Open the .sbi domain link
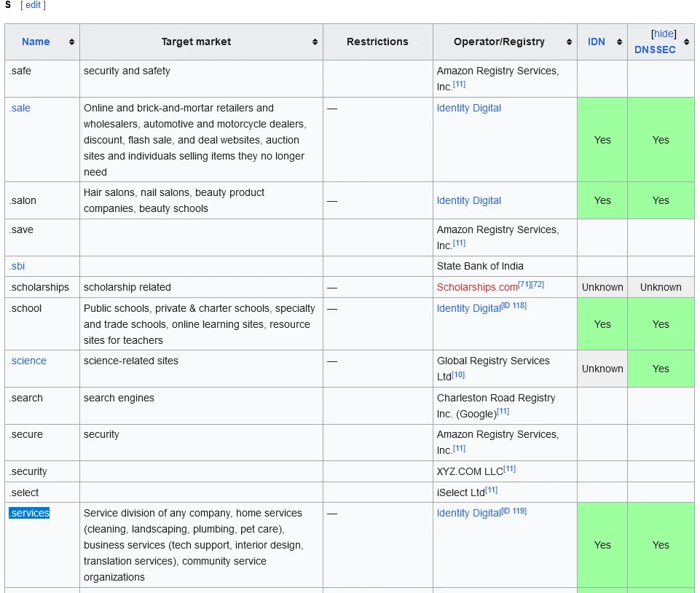700x593 pixels. 17,266
